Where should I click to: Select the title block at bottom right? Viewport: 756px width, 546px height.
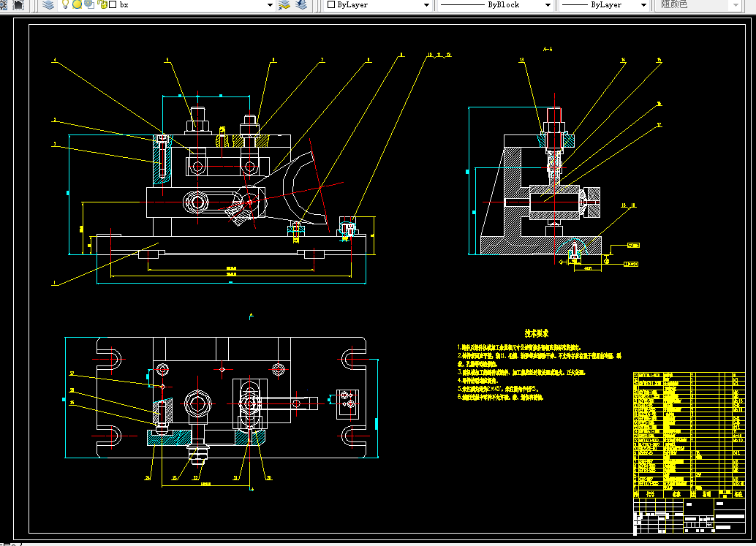click(689, 515)
